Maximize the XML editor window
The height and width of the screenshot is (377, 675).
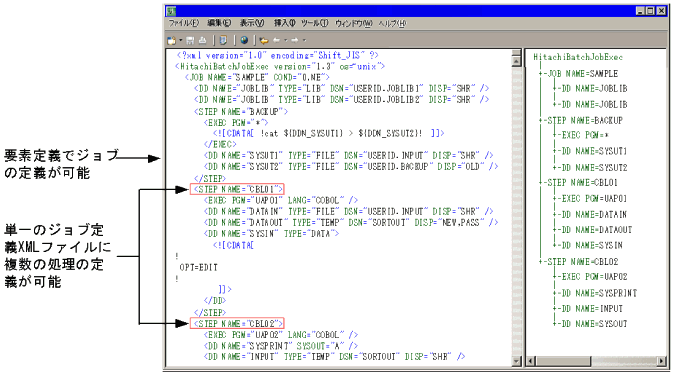tap(650, 11)
